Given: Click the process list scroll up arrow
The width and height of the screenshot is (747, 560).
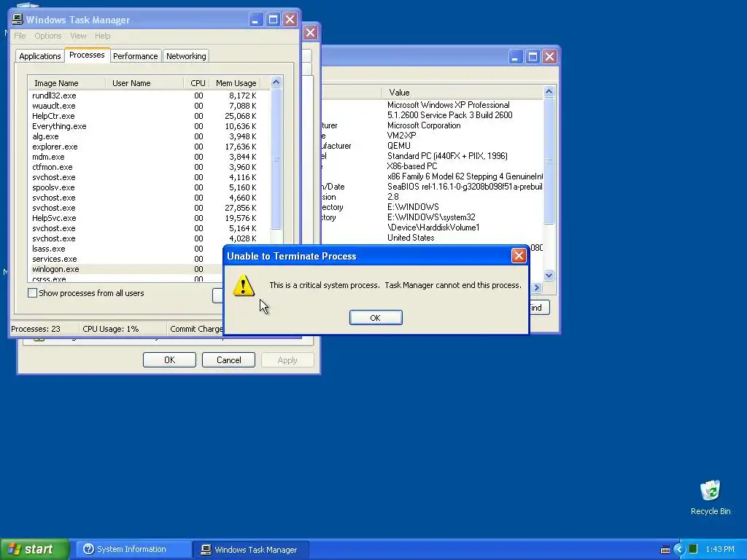Looking at the screenshot, I should (276, 82).
